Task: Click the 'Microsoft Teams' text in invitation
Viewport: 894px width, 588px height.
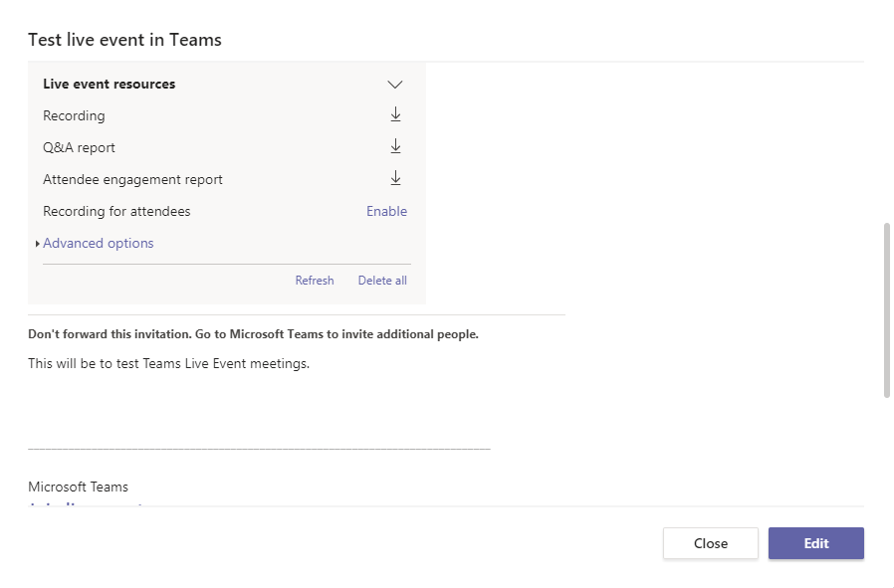Action: (78, 487)
